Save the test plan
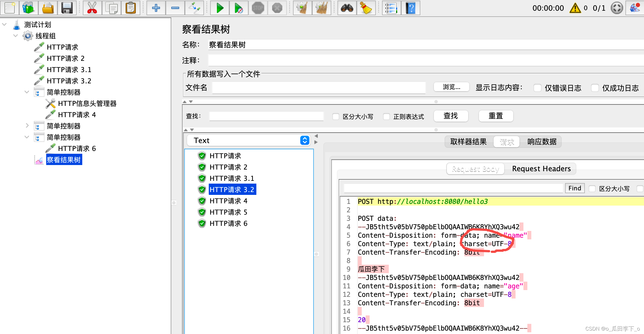The image size is (644, 334). pos(67,8)
